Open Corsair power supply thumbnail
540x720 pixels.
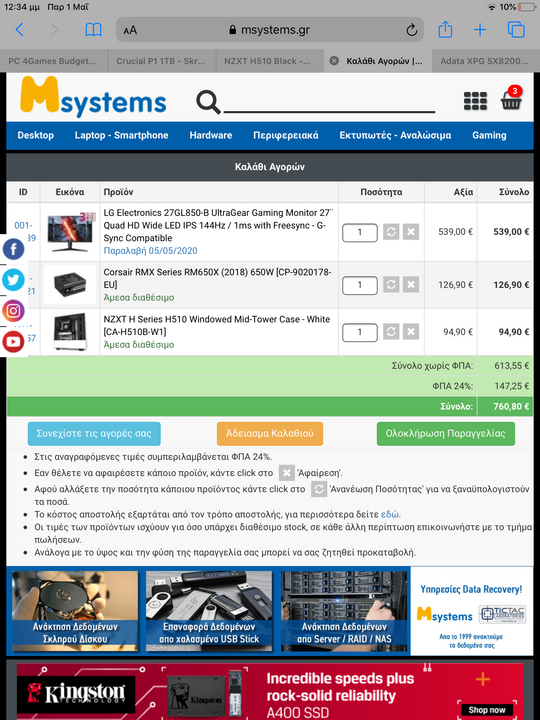pos(70,285)
